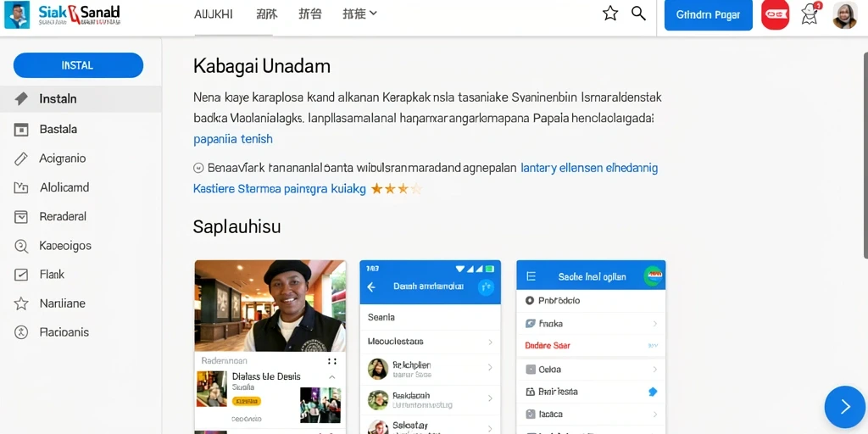Select Instaln in the sidebar

(81, 99)
